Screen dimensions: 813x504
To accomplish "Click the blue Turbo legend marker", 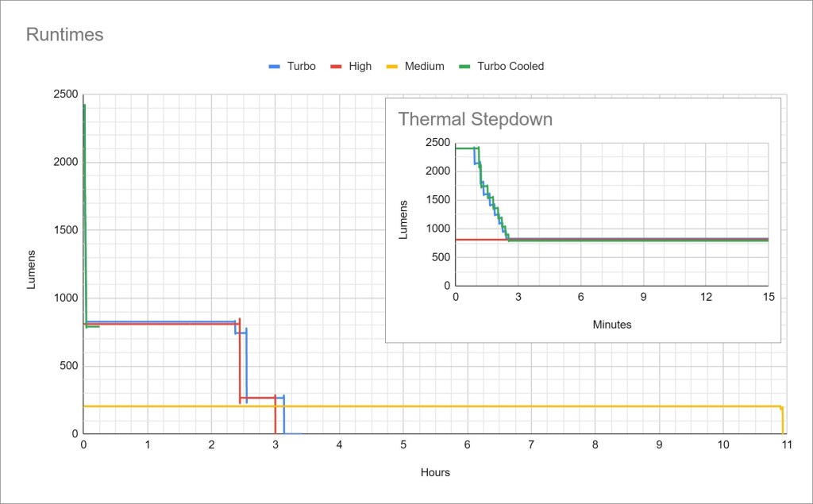I will click(276, 67).
